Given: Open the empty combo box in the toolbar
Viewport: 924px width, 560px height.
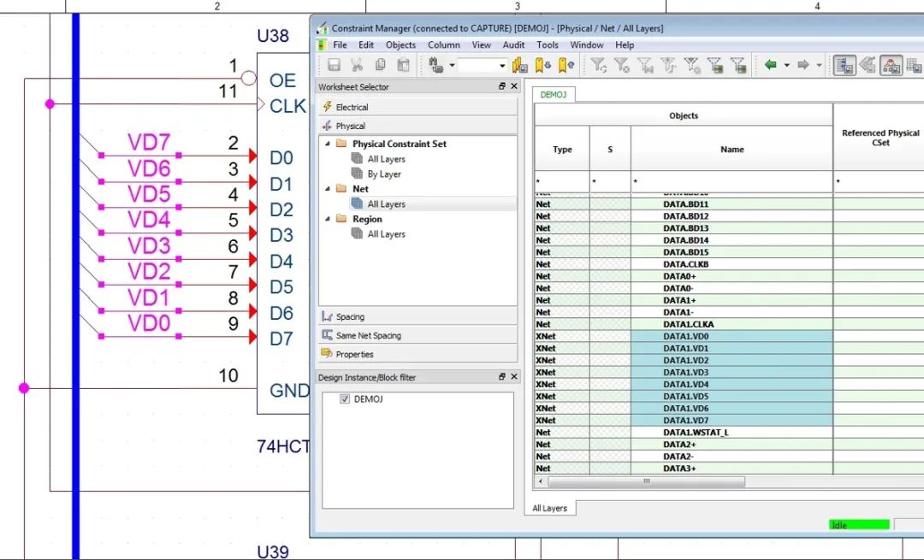Looking at the screenshot, I should coord(483,65).
